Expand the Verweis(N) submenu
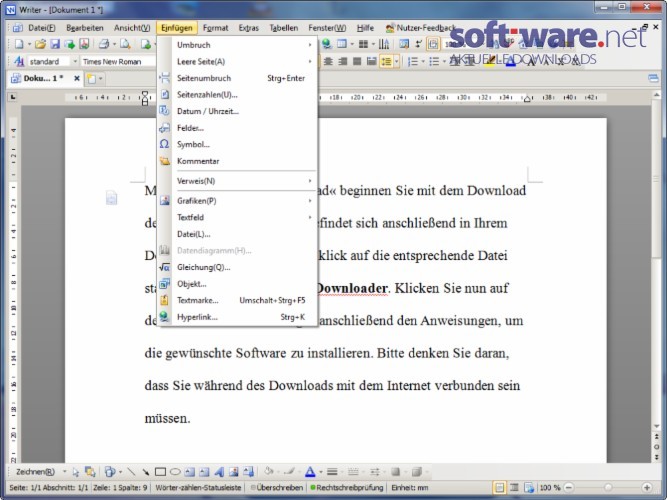 pos(310,181)
